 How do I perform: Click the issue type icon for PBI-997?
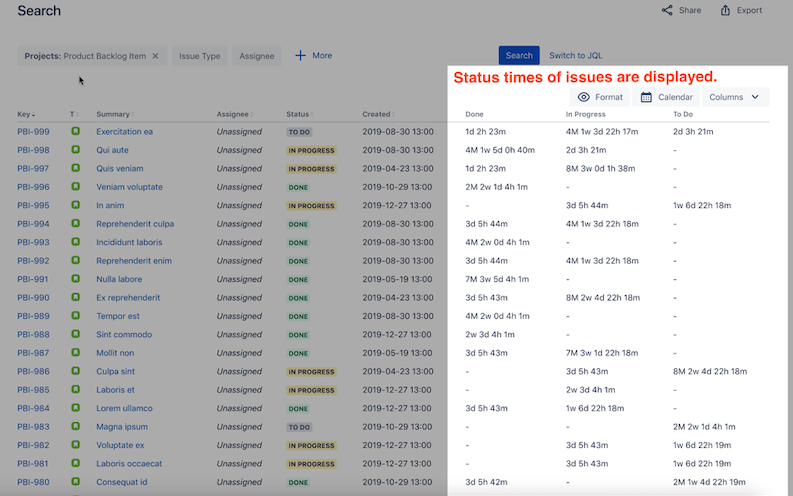coord(75,168)
